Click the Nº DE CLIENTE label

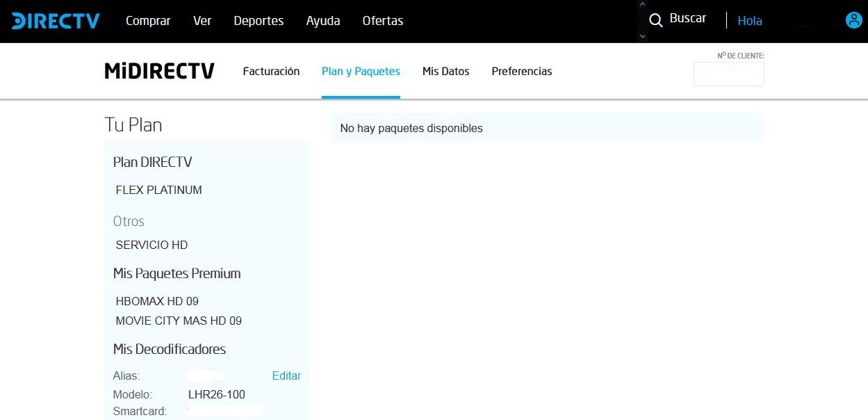741,56
